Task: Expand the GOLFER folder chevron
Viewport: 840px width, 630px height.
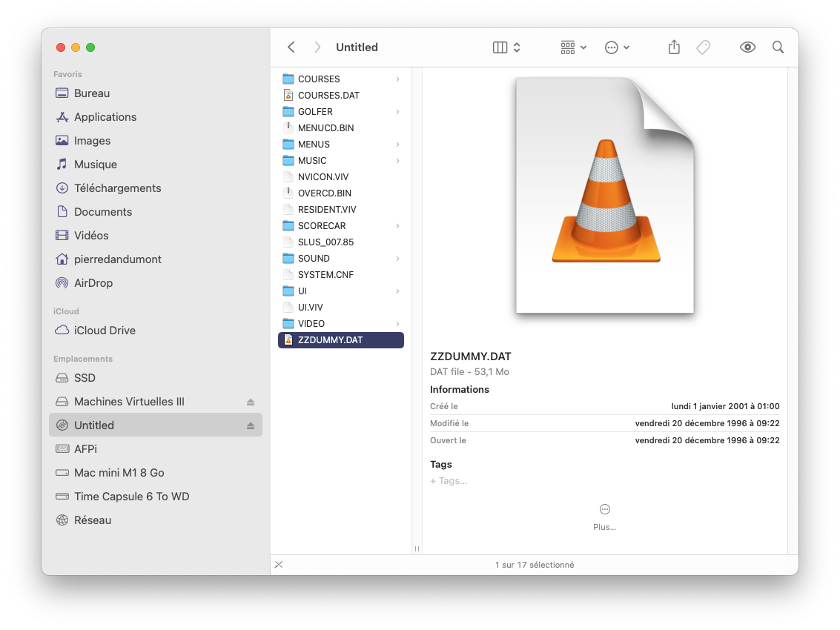Action: pos(397,112)
